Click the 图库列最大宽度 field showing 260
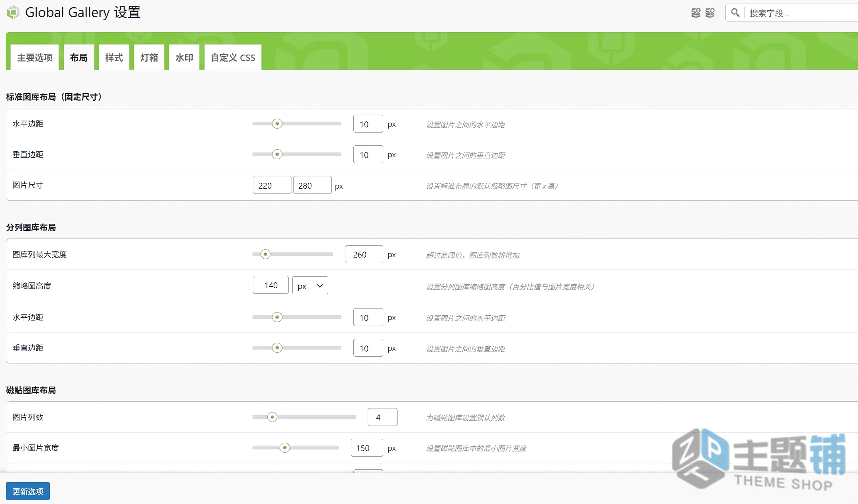This screenshot has width=858, height=504. pos(364,254)
